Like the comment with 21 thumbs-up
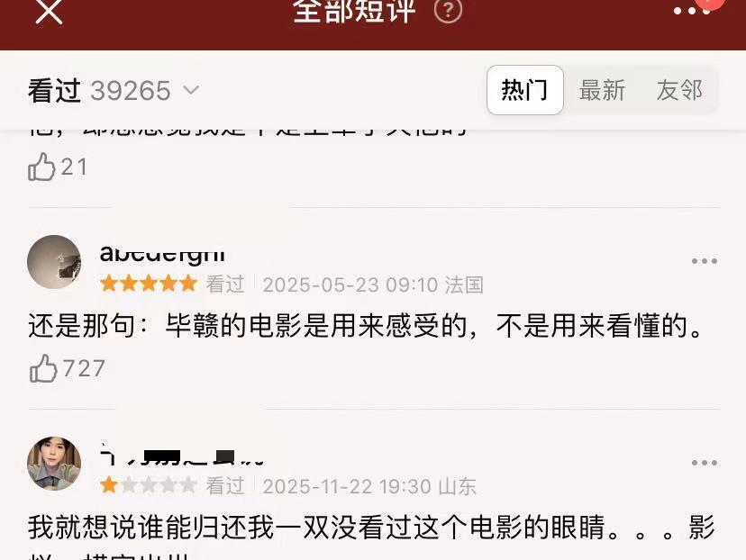 pyautogui.click(x=41, y=167)
